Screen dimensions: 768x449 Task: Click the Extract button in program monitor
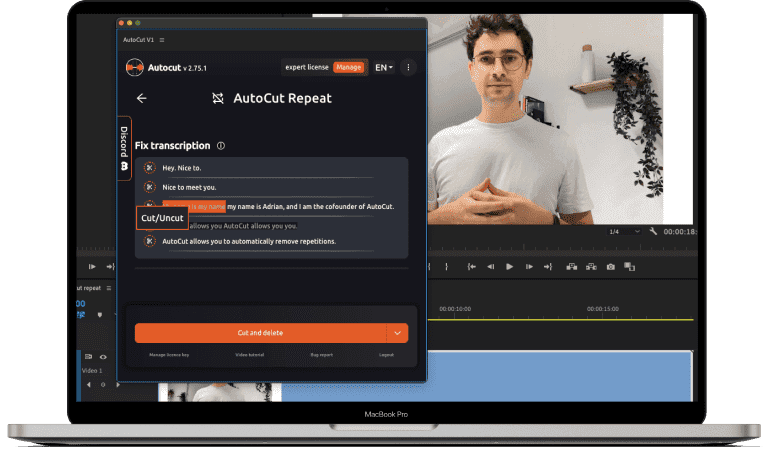(x=591, y=267)
